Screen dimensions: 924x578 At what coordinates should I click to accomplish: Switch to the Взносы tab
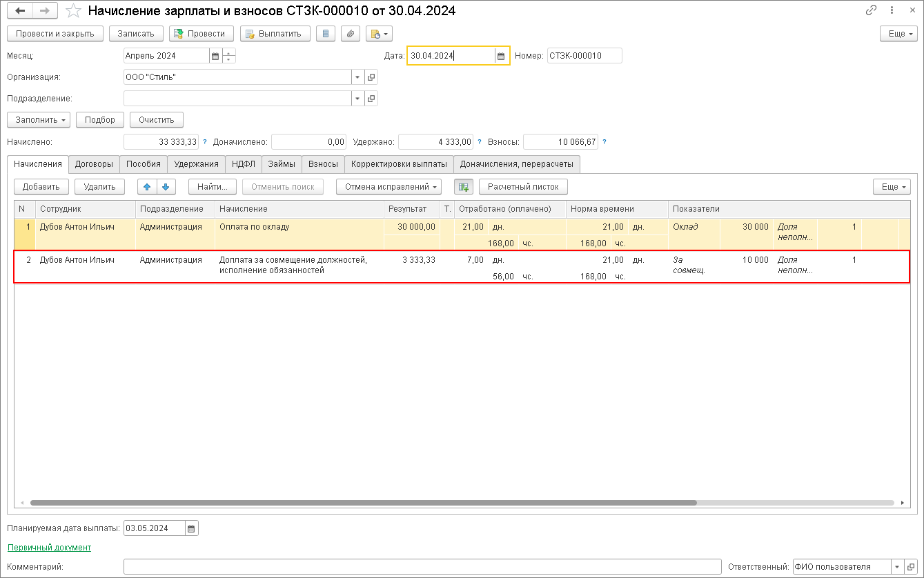[323, 164]
